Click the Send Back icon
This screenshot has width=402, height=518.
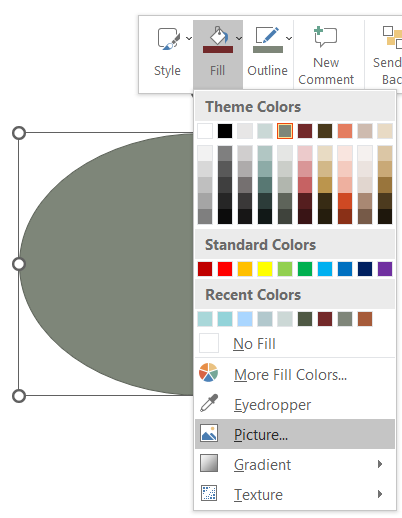point(392,37)
